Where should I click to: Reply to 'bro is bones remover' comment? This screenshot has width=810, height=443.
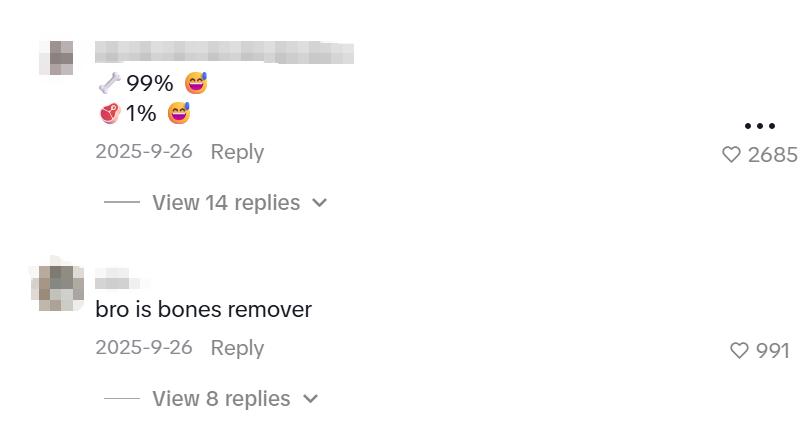coord(237,348)
